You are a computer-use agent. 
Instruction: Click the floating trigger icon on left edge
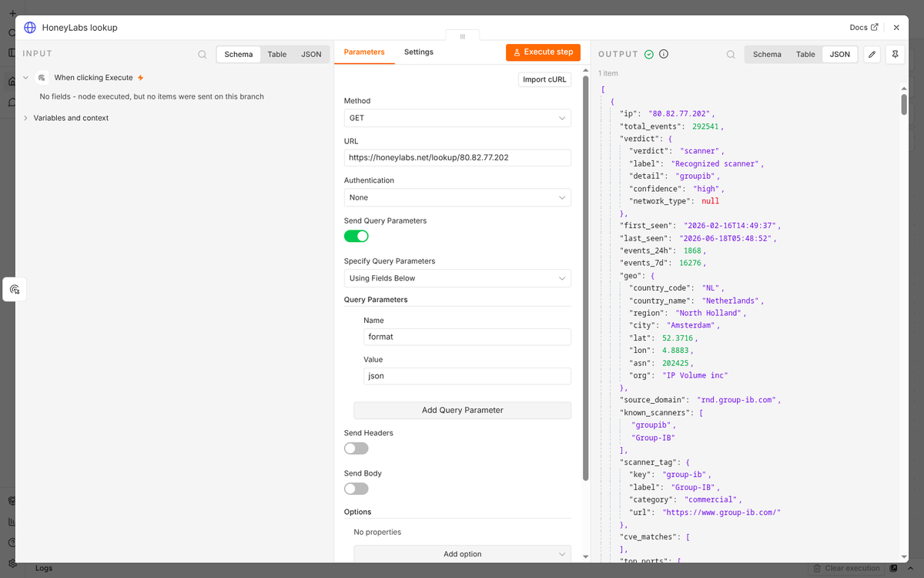tap(15, 289)
